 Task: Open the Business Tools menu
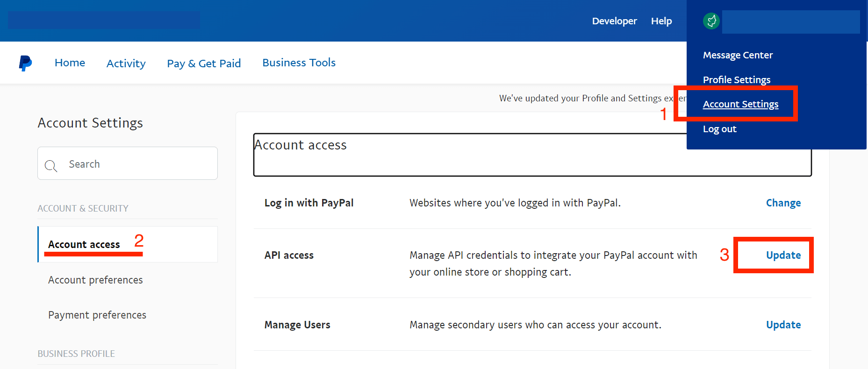[299, 63]
